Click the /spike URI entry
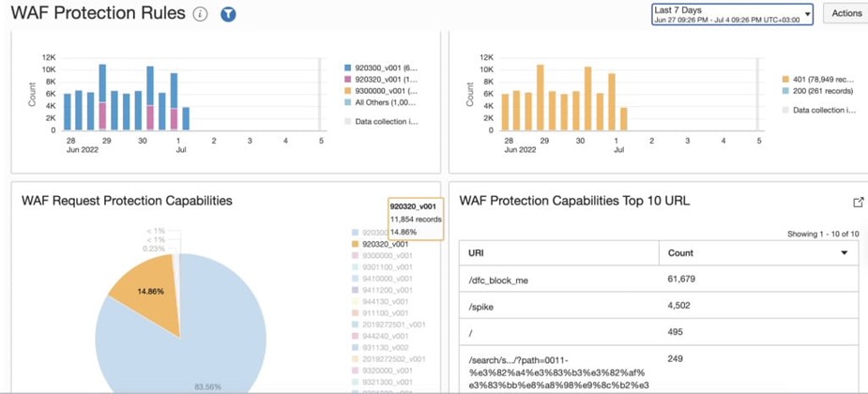Image resolution: width=868 pixels, height=394 pixels. point(481,305)
